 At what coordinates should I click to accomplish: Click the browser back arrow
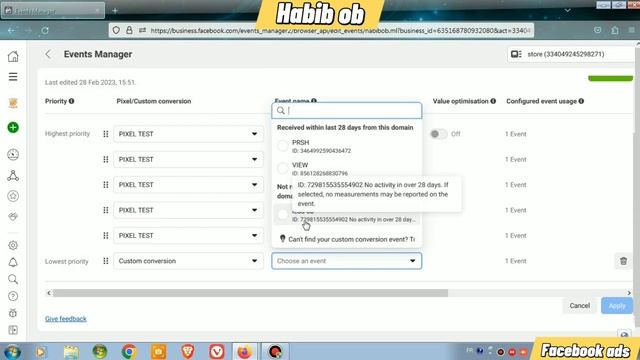click(x=11, y=30)
